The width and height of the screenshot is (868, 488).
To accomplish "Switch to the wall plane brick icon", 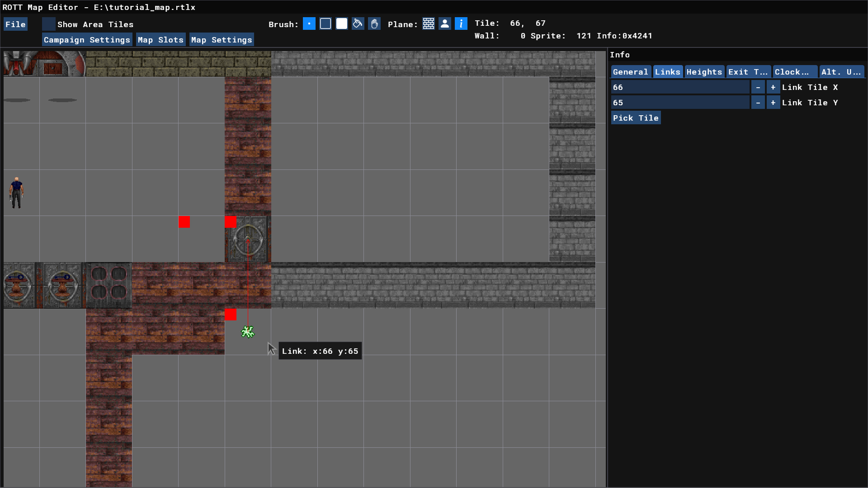I will (429, 24).
